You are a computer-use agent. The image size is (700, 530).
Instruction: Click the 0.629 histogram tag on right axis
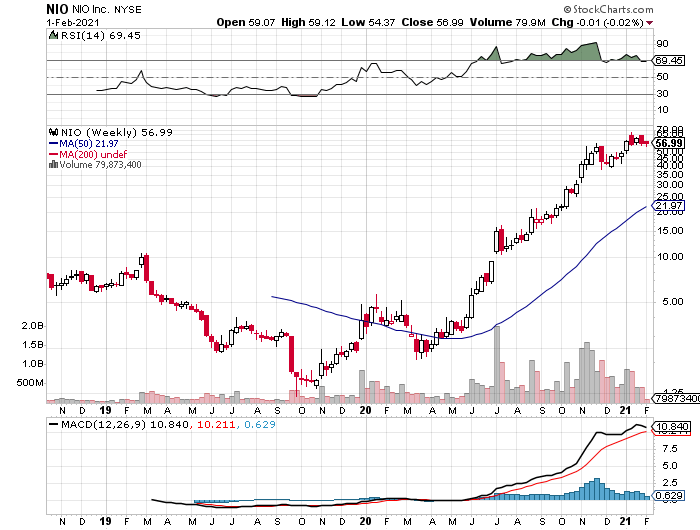click(668, 496)
